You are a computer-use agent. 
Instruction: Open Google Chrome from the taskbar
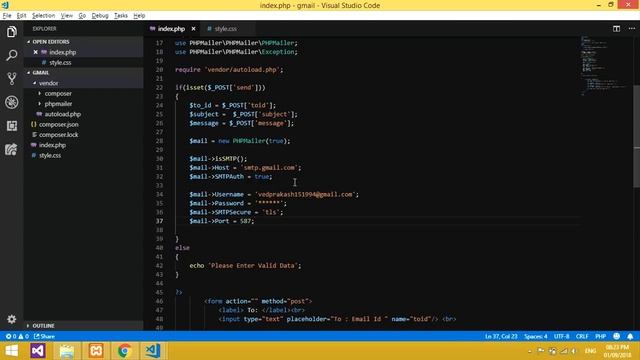pos(124,351)
